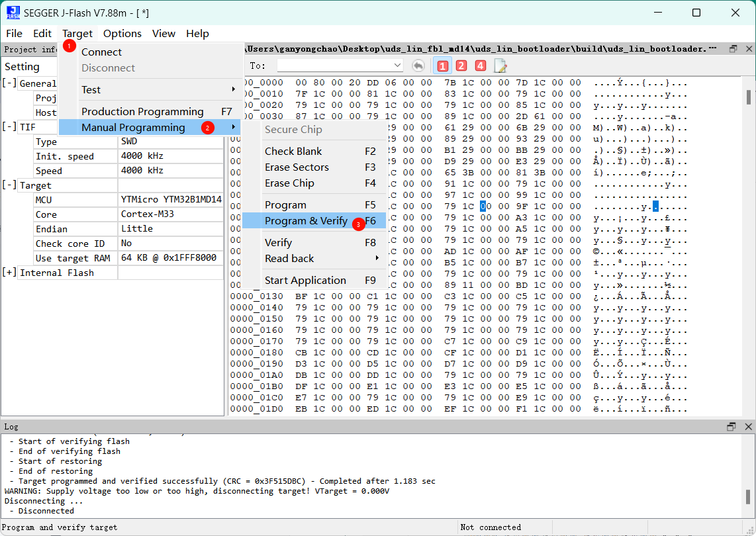Click 'Not connected' status bar entry
This screenshot has width=756, height=536.
tap(491, 527)
